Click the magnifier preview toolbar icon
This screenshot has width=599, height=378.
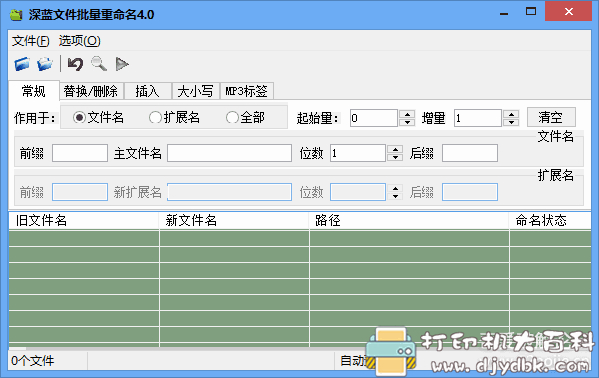click(99, 64)
